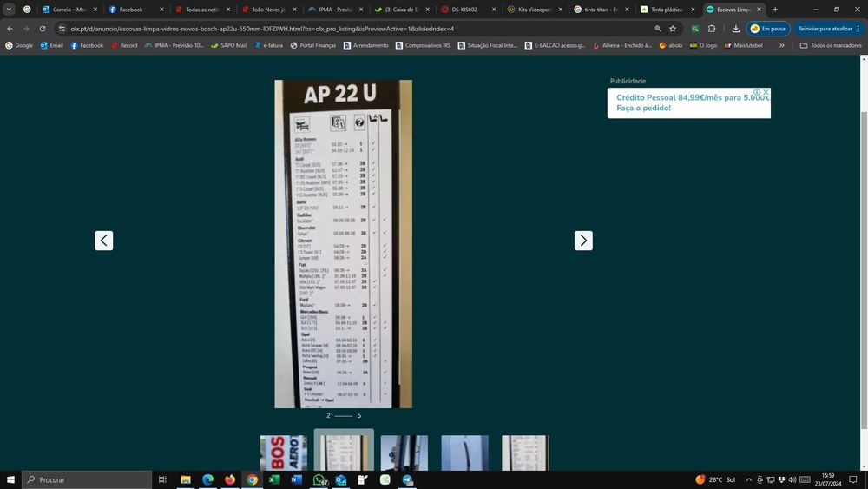View site information icon in address bar
The image size is (868, 489).
point(62,29)
